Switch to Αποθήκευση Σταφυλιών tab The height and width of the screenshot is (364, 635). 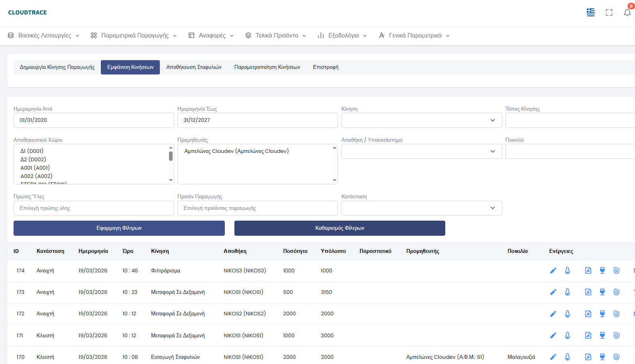(194, 67)
